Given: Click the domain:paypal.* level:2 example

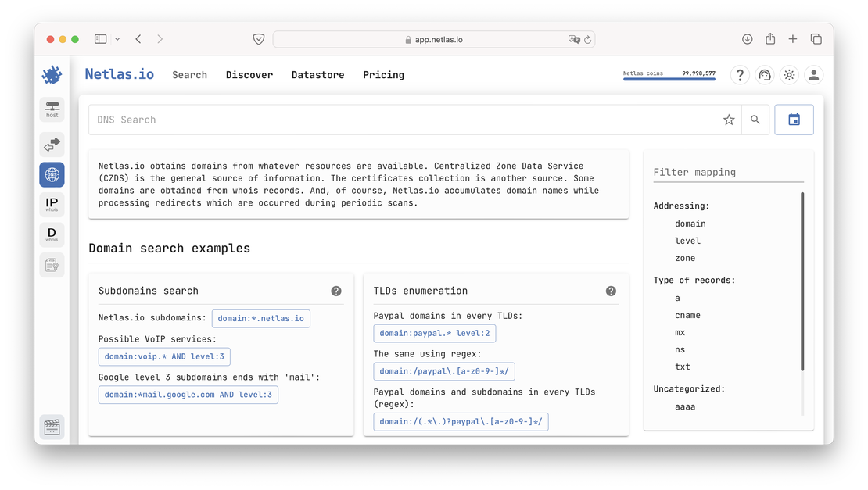Looking at the screenshot, I should [435, 333].
